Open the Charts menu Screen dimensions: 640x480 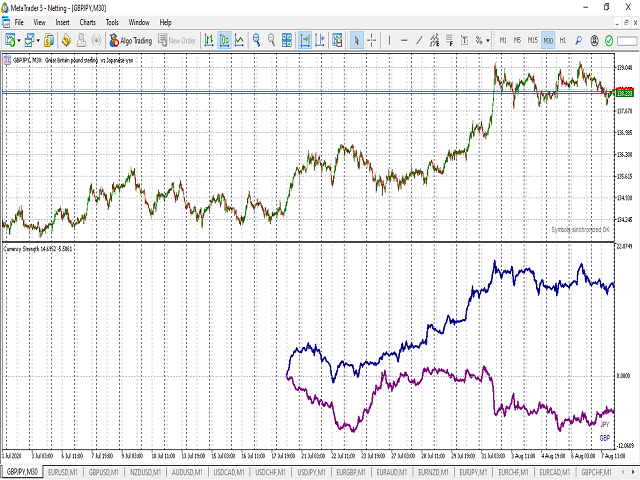(x=88, y=21)
